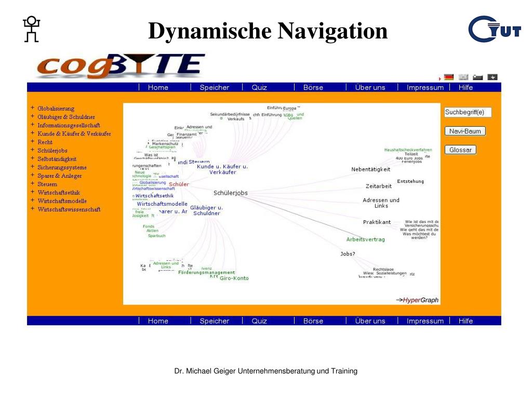Click Home in the bottom navigation bar
This screenshot has height=399, width=532.
(158, 321)
